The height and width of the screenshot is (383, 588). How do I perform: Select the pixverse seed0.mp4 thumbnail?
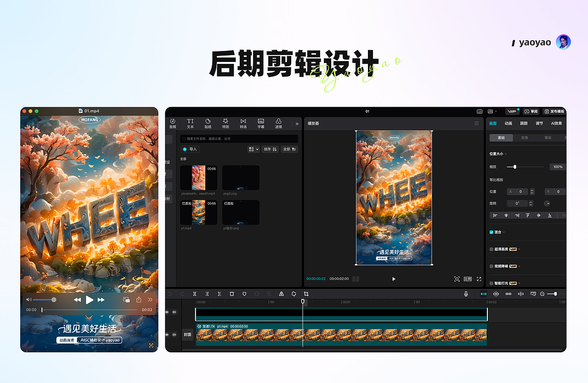[198, 178]
